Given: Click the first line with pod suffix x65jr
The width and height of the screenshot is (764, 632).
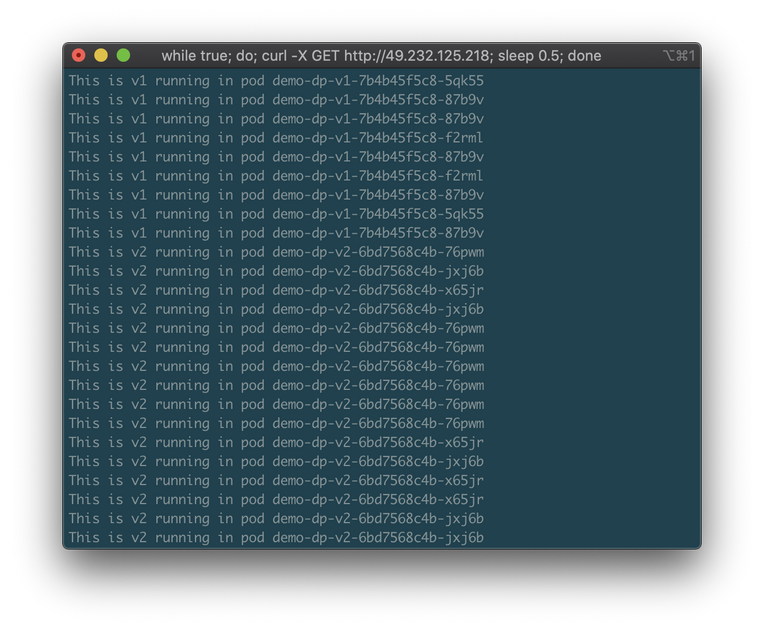Looking at the screenshot, I should (x=275, y=290).
